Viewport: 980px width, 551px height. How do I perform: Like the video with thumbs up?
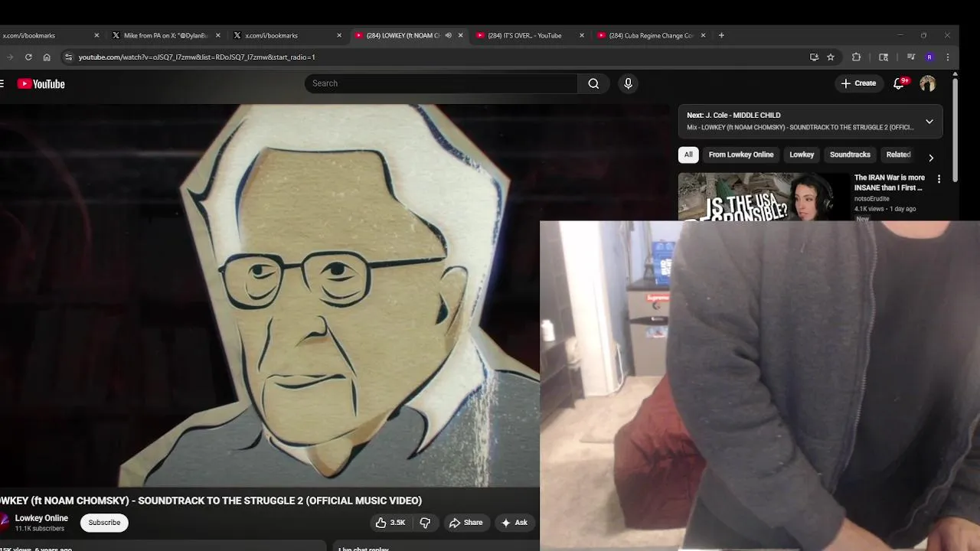click(x=390, y=523)
